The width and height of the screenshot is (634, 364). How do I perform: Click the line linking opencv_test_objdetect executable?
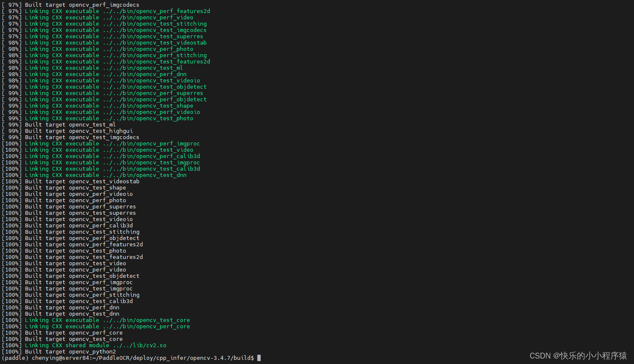click(x=104, y=87)
